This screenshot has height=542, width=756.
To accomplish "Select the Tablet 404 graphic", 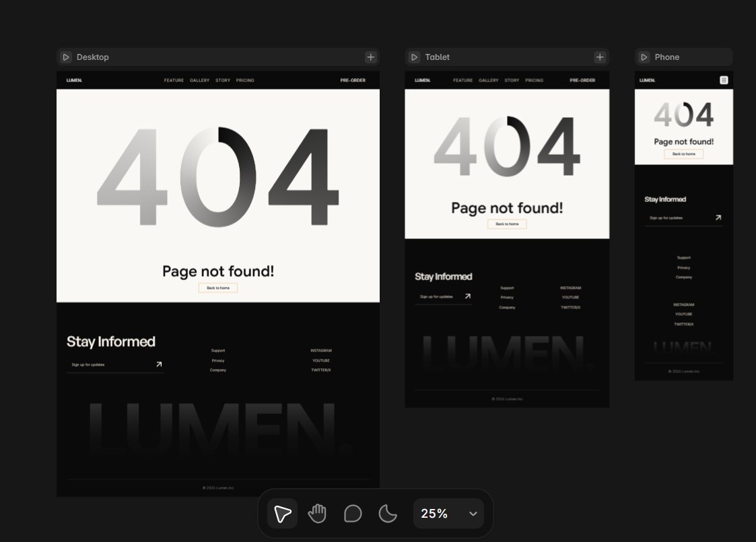I will (x=507, y=147).
